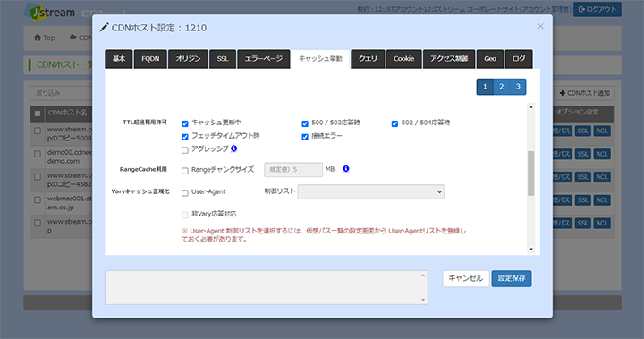644x339 pixels.
Task: Enable Rangeチャンクサイズ checkbox
Action: point(185,171)
